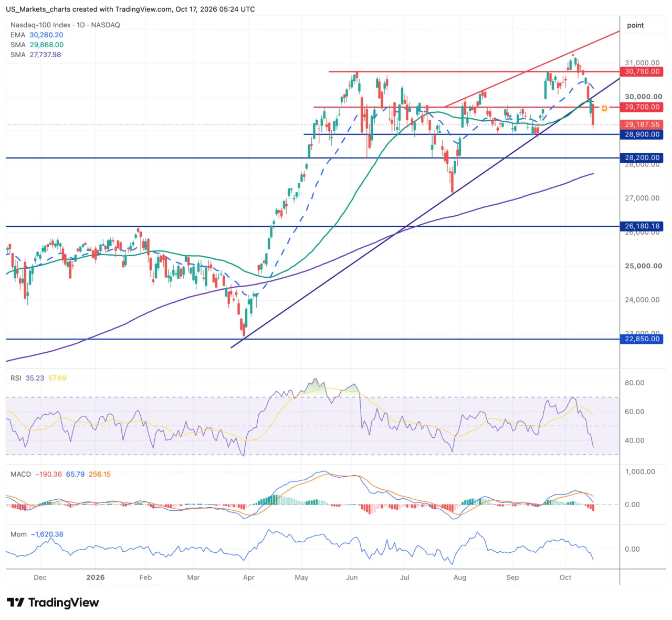Click the Mom indicator legend
Image resolution: width=672 pixels, height=620 pixels.
coord(37,534)
